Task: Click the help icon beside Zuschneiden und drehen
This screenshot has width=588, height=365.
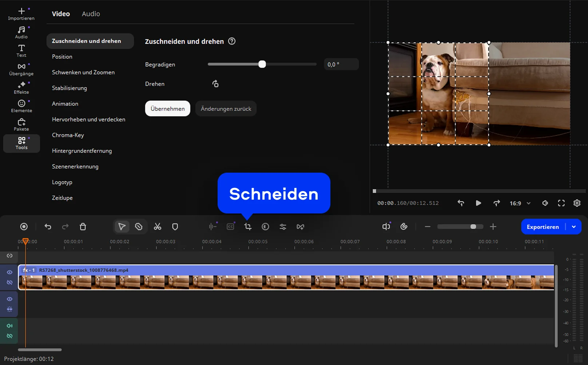Action: 232,41
